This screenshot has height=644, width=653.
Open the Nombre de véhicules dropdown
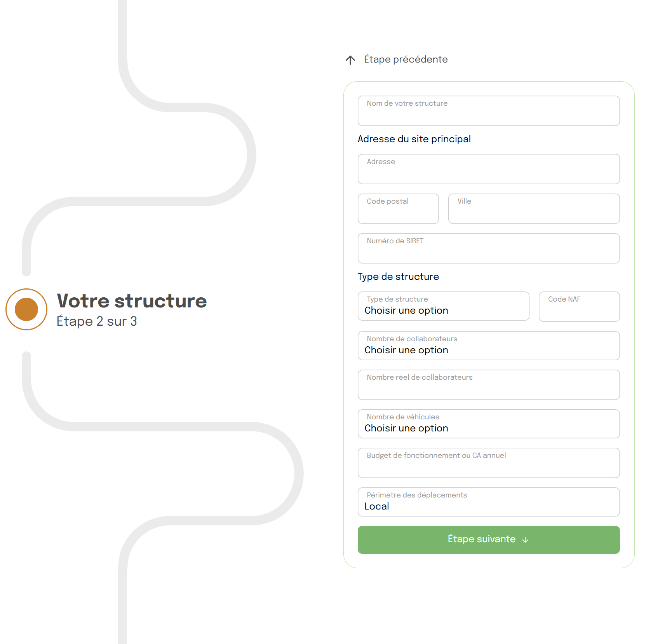tap(488, 424)
